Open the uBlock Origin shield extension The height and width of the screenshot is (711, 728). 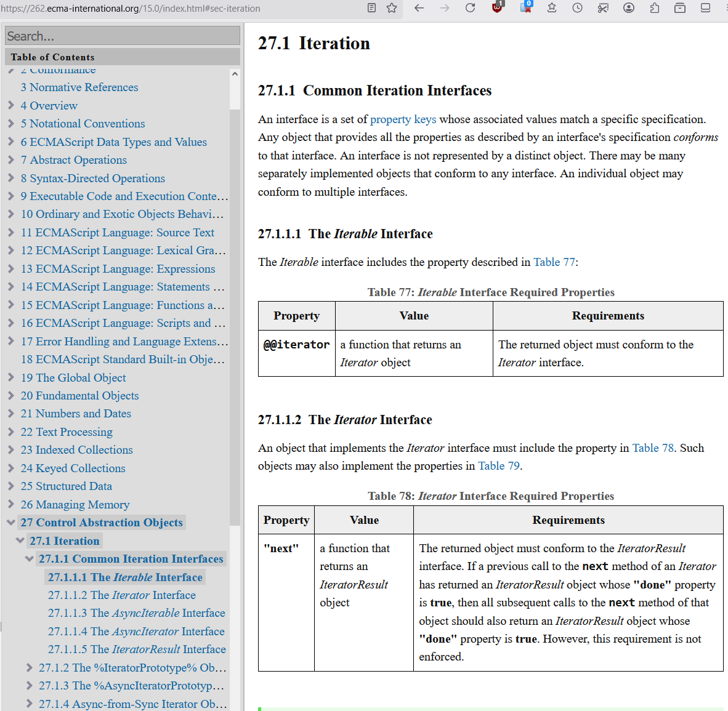(x=498, y=7)
